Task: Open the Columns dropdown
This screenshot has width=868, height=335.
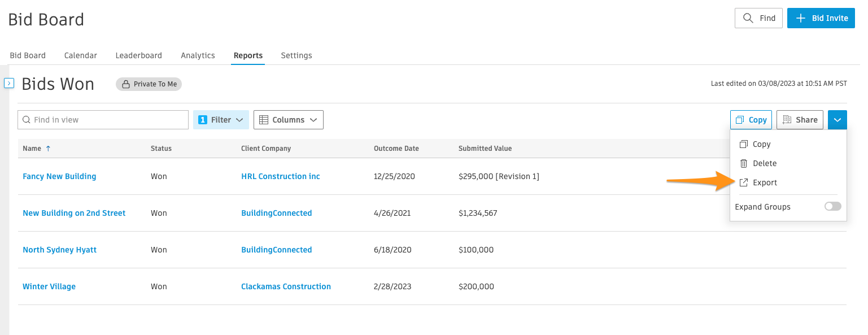Action: point(289,120)
